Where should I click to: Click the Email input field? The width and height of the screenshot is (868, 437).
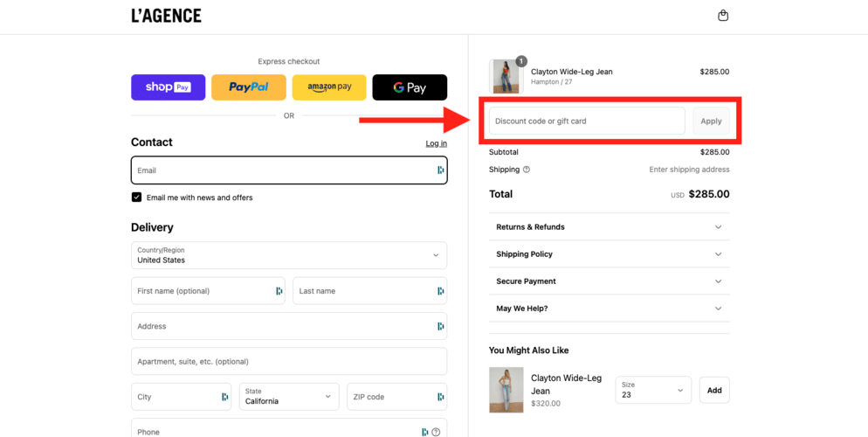[289, 170]
